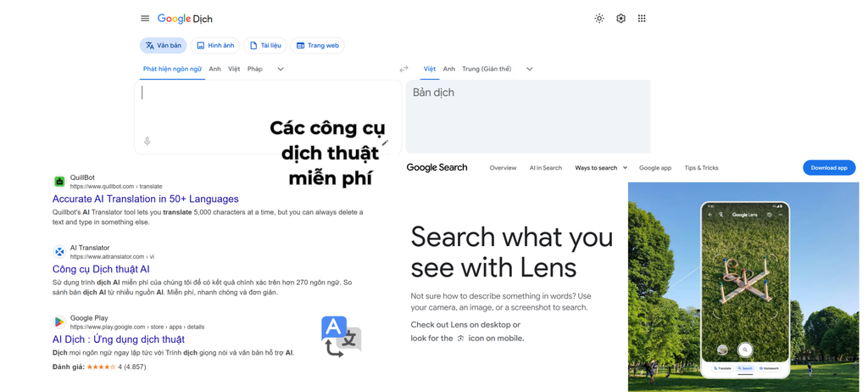Click the QuillBot favicon in search results
Viewport: 868px width, 392px height.
(x=59, y=182)
